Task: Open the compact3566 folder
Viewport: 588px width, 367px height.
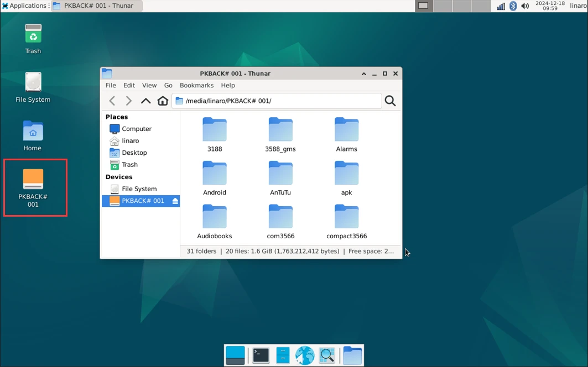Action: tap(346, 222)
